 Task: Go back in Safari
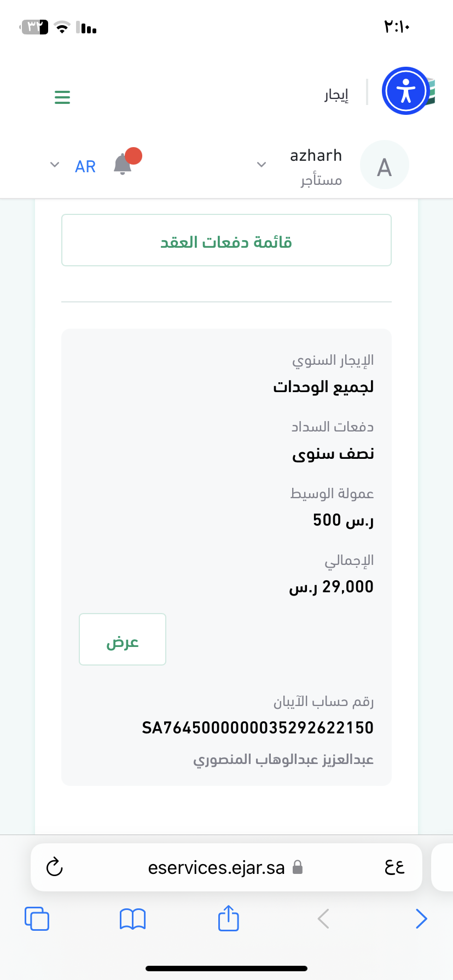tap(323, 918)
